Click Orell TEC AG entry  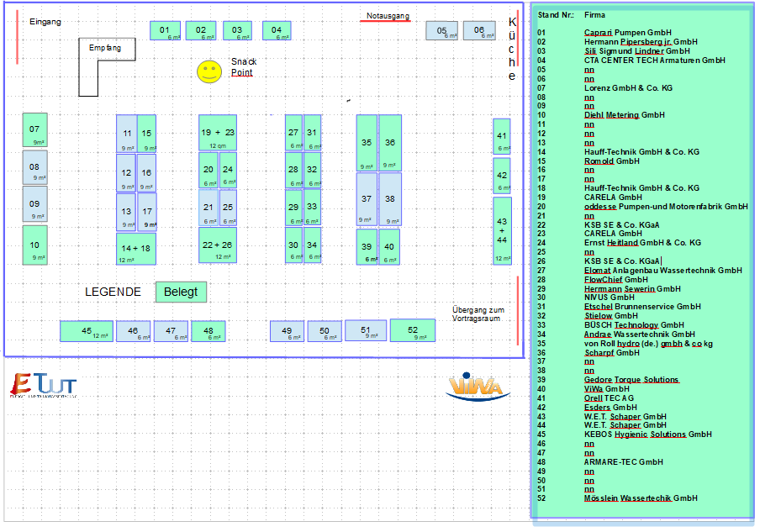[x=609, y=398]
